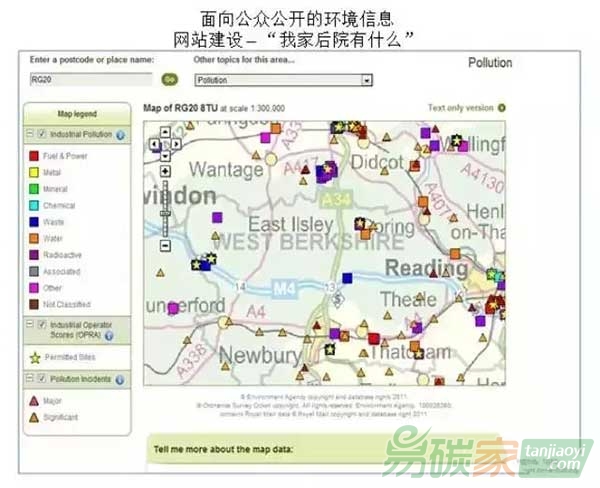This screenshot has height=488, width=600.
Task: Pan the map left with arrow button
Action: [153, 143]
